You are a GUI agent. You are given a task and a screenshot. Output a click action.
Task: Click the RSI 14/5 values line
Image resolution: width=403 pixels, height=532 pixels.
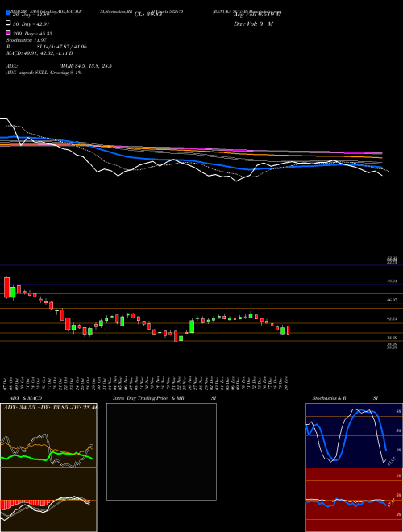click(47, 47)
